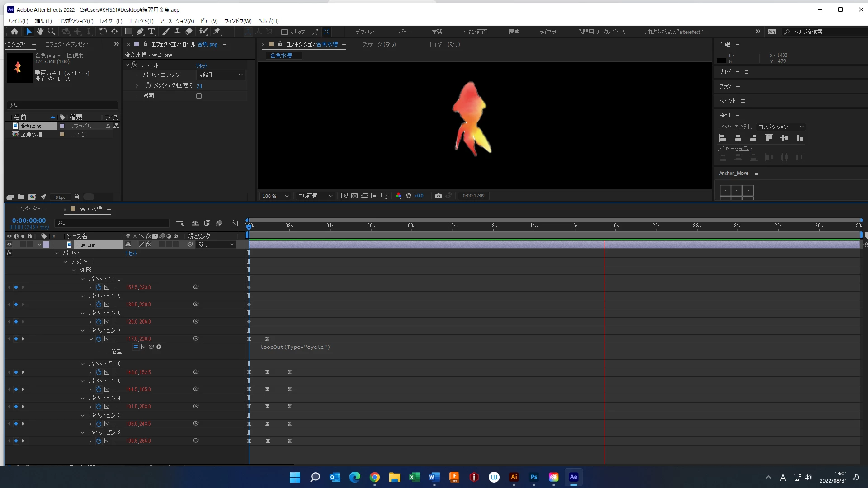This screenshot has width=868, height=488.
Task: Click リセット link for the Puppet effect
Action: 202,66
